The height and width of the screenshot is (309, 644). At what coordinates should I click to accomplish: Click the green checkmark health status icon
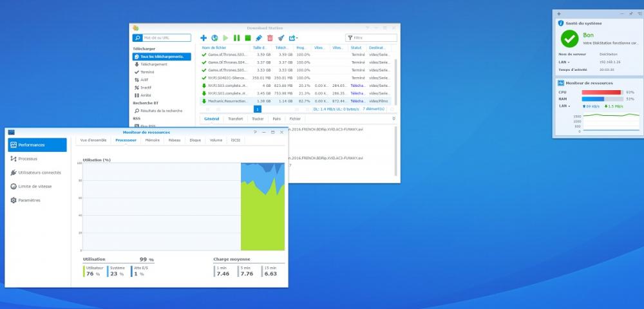(570, 39)
